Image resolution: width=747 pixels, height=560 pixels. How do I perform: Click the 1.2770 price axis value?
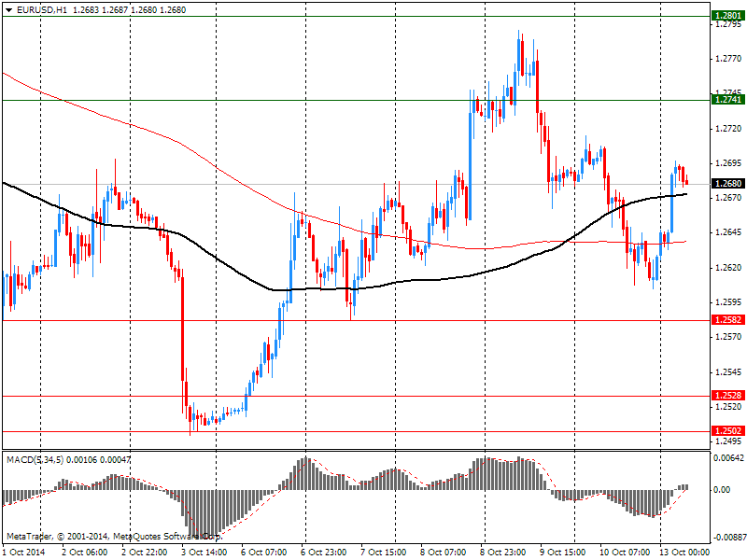click(x=728, y=59)
